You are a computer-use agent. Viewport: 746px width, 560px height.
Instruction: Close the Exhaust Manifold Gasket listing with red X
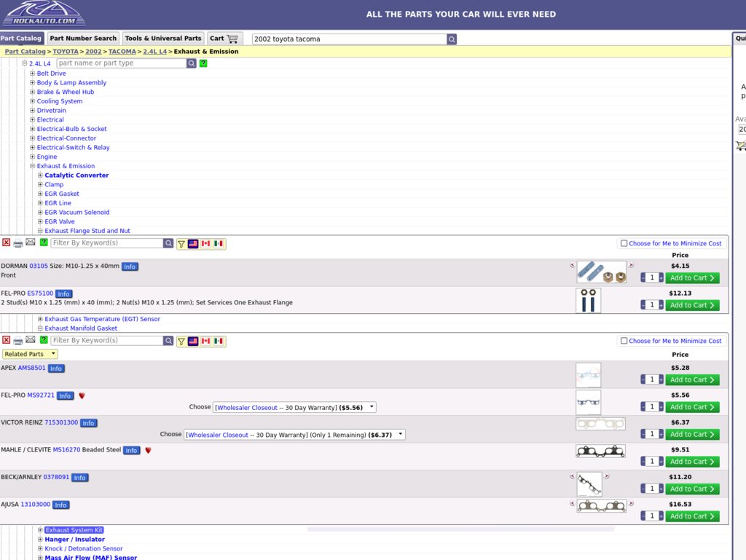point(6,340)
